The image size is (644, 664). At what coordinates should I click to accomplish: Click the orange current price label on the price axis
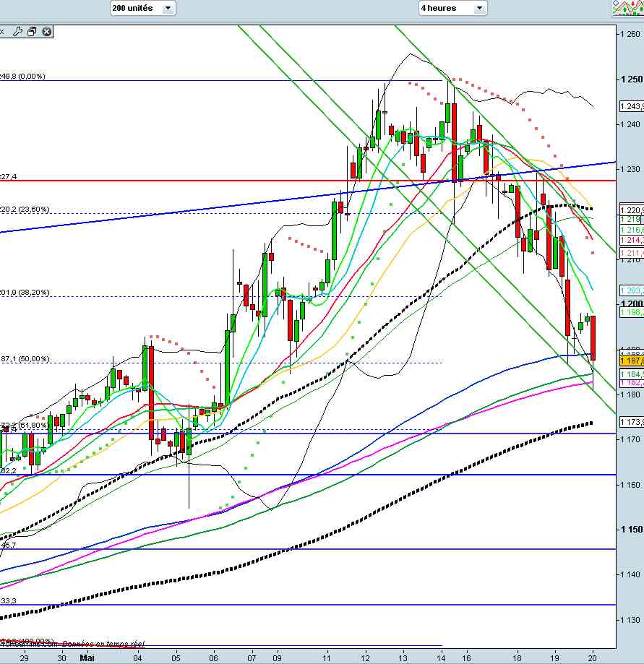[x=630, y=361]
